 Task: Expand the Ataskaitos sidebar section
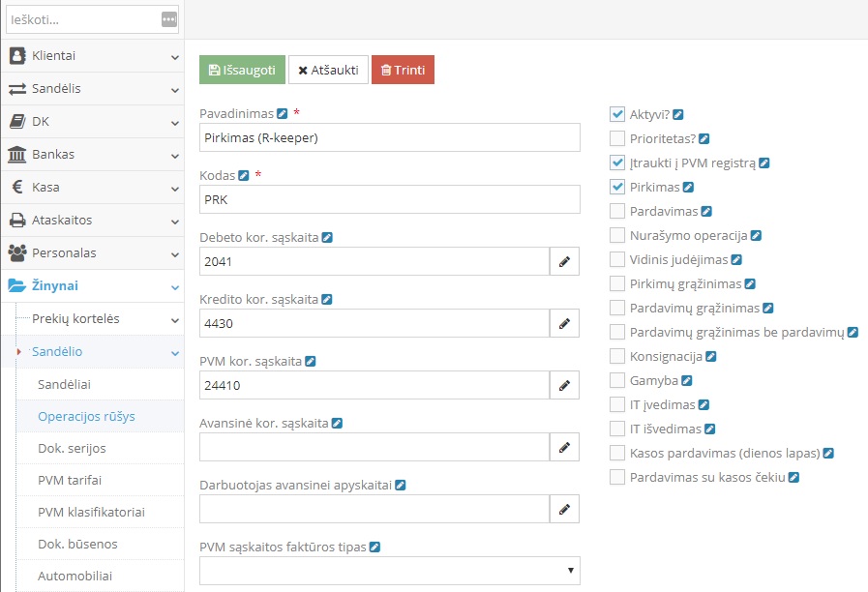pyautogui.click(x=92, y=220)
